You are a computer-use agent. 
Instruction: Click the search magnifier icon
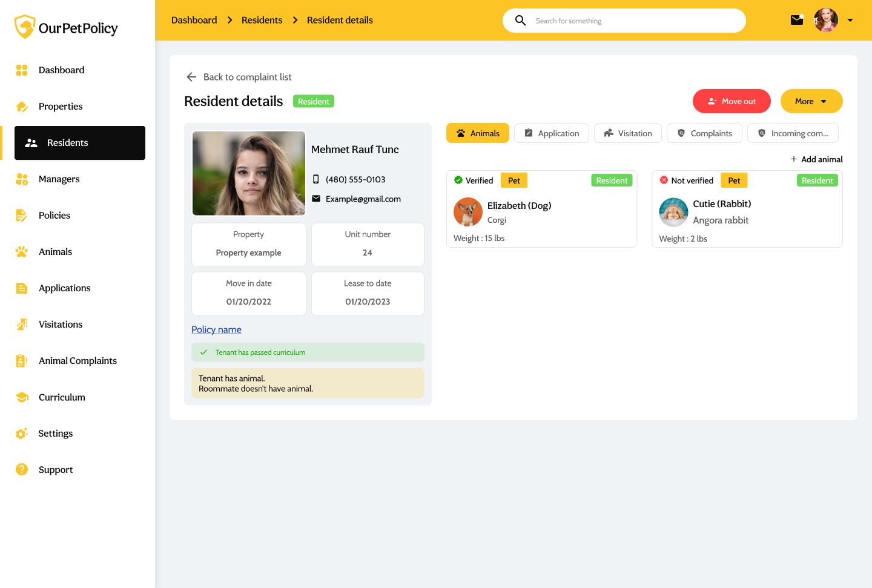tap(520, 21)
